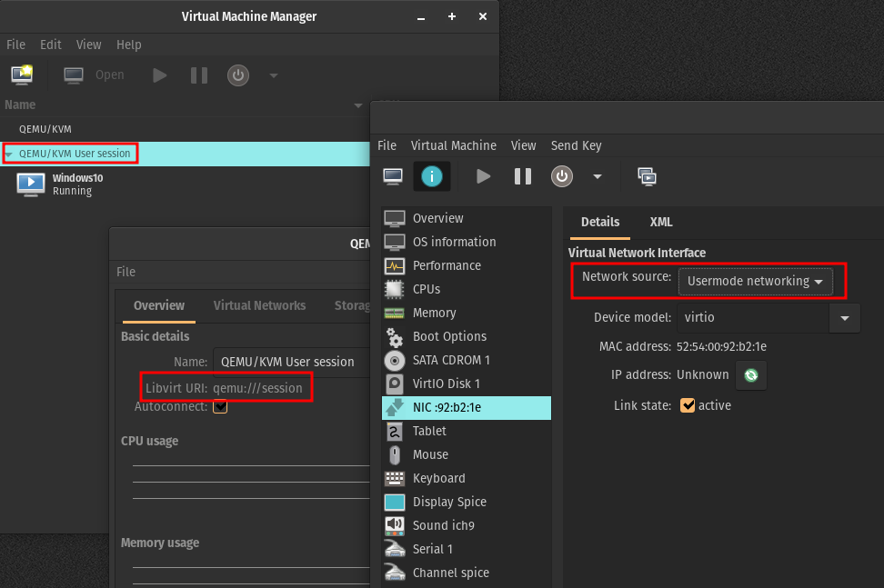Open shutdown menu arrow in details toolbar
This screenshot has width=884, height=588.
(597, 176)
